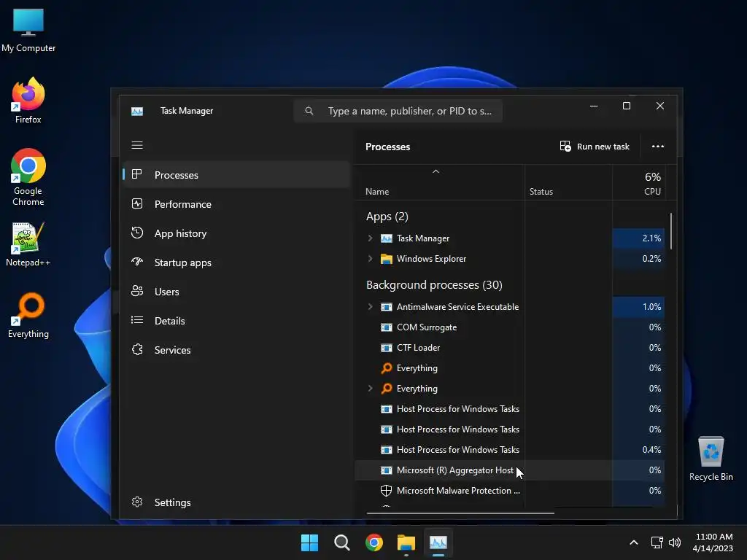Select Host Process for Windows Tasks at 0.4%
This screenshot has height=560, width=747.
(x=509, y=449)
